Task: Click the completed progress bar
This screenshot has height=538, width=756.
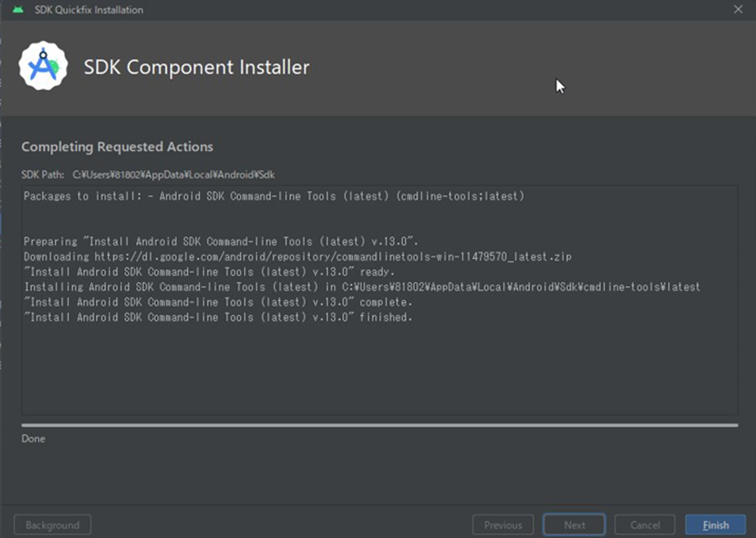Action: [379, 424]
